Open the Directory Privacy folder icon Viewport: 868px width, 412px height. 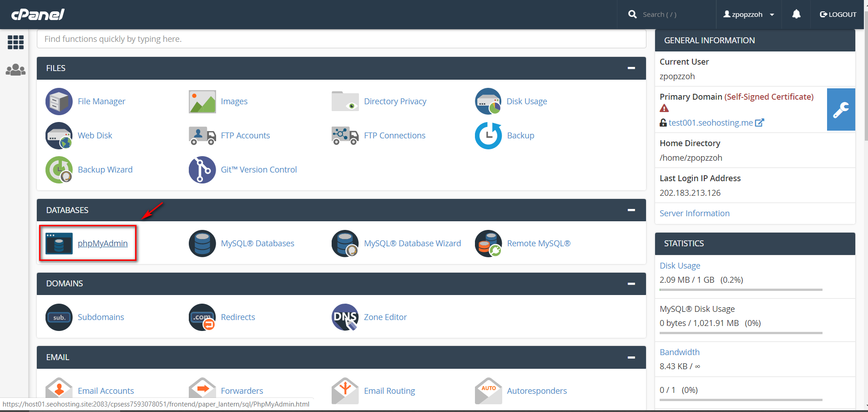coord(345,102)
